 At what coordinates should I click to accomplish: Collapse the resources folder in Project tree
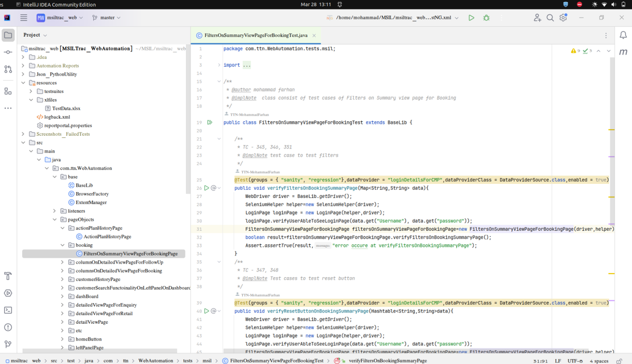point(23,82)
